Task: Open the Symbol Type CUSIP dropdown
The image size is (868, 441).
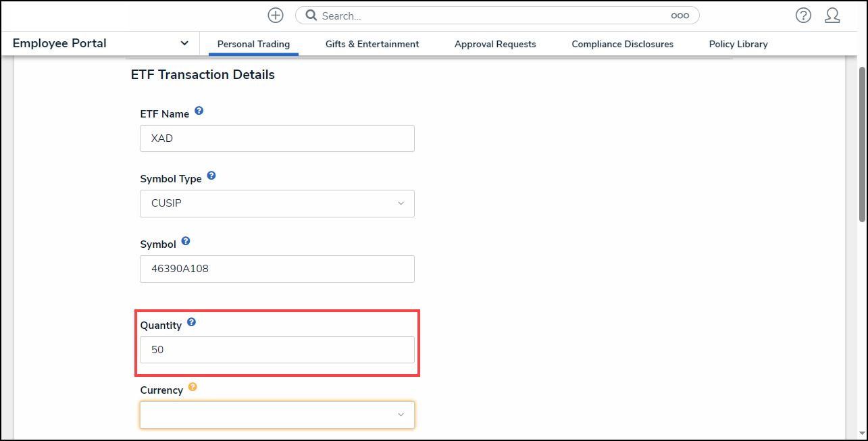Action: [277, 203]
